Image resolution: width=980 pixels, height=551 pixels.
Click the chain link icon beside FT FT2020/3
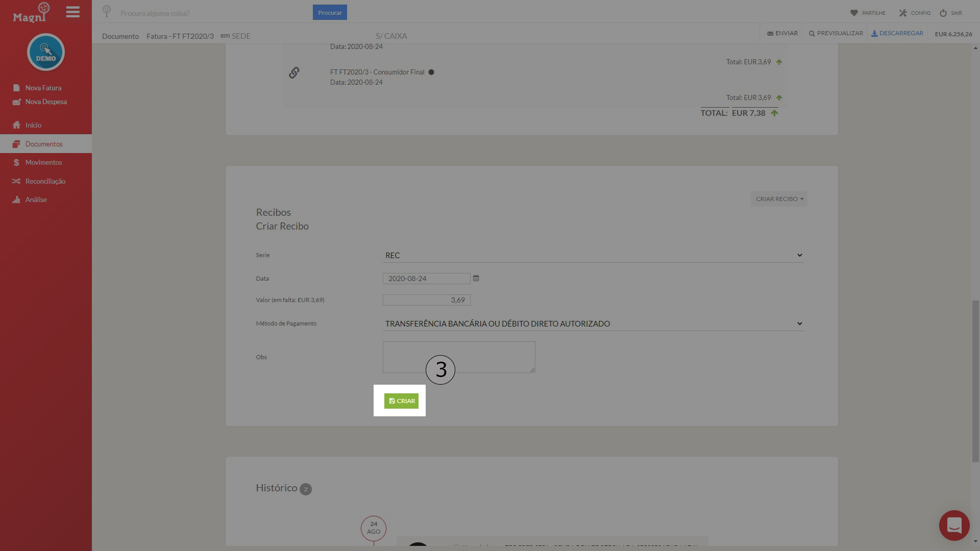click(x=294, y=72)
